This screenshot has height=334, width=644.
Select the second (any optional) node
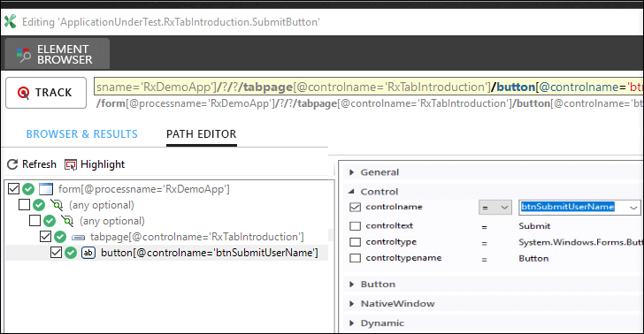[112, 221]
